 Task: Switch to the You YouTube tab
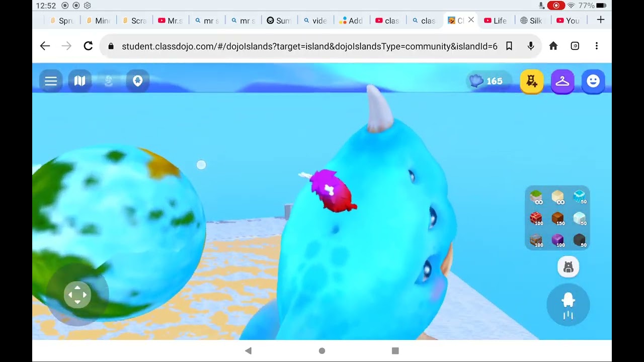569,21
